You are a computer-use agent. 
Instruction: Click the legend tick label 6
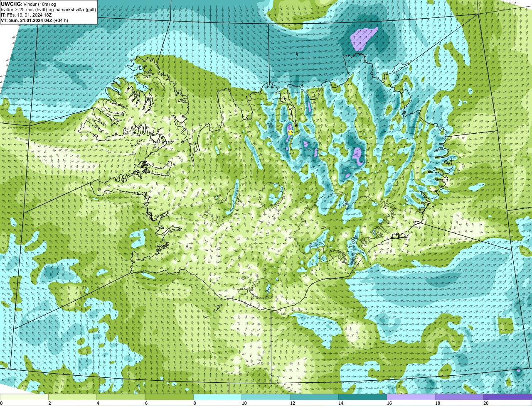tap(146, 403)
